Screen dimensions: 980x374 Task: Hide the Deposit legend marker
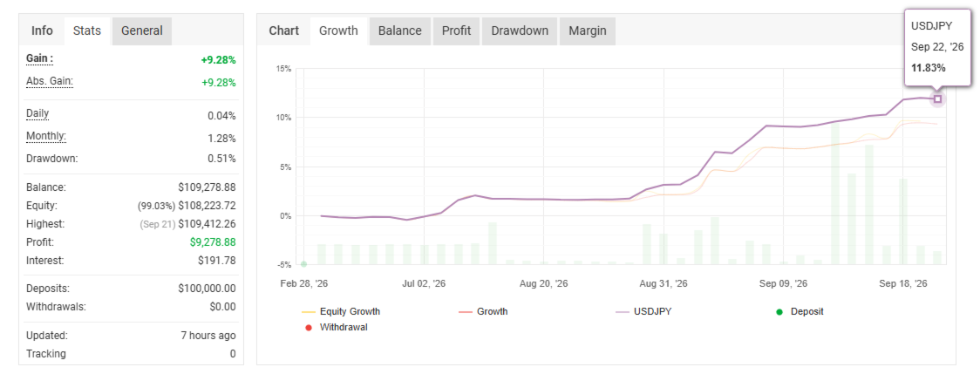pos(800,311)
